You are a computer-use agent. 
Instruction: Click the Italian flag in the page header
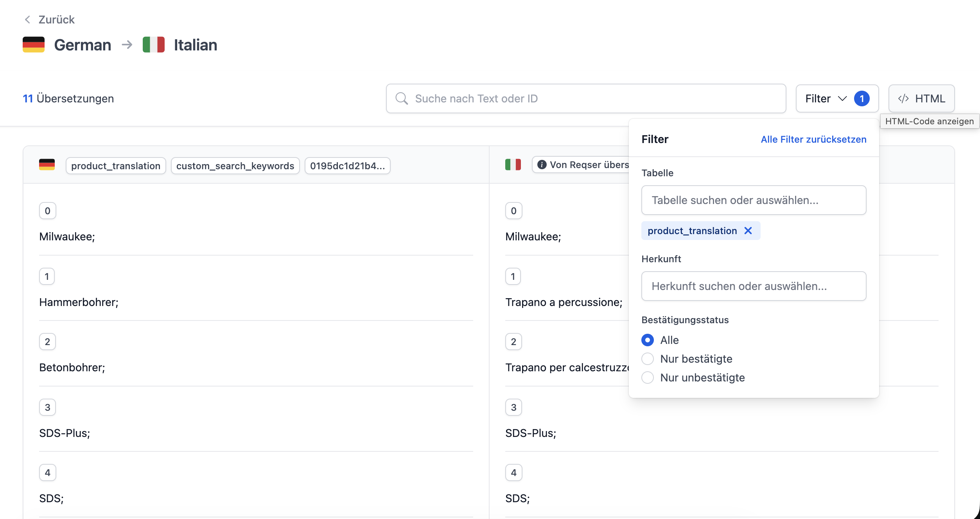[153, 45]
